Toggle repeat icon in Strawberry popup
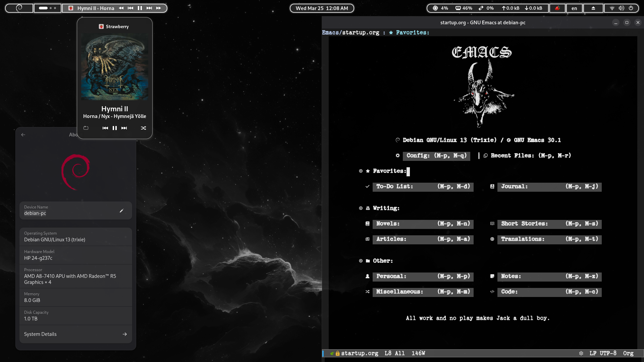Screen dimensions: 644x362 (86, 128)
